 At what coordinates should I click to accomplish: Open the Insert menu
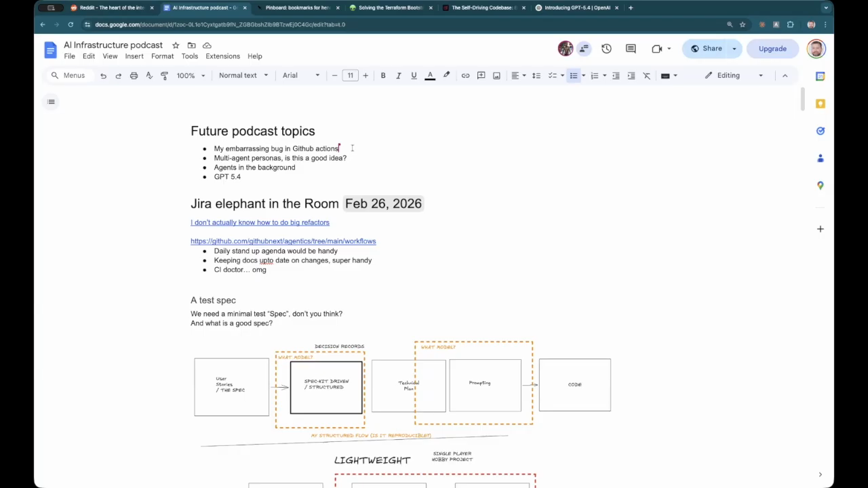[x=134, y=56]
